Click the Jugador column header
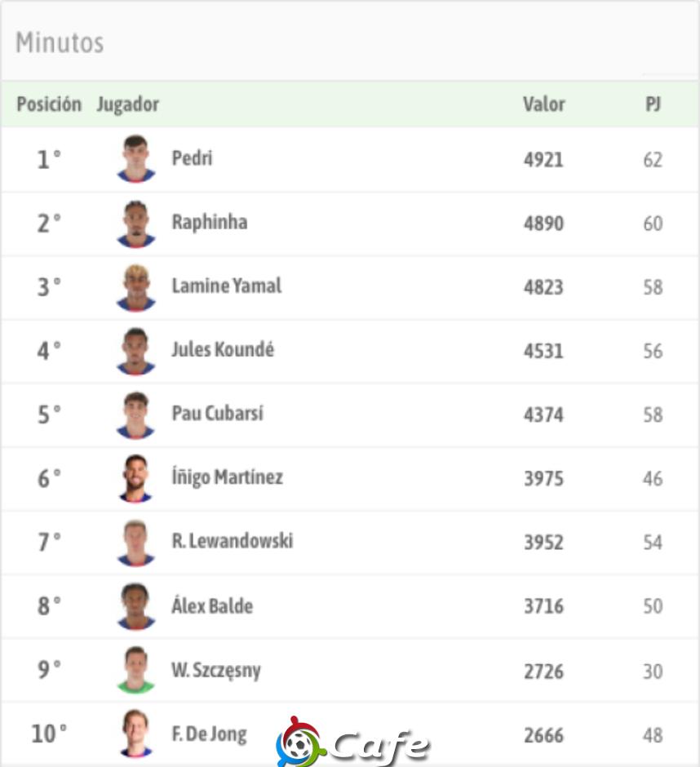 (127, 104)
